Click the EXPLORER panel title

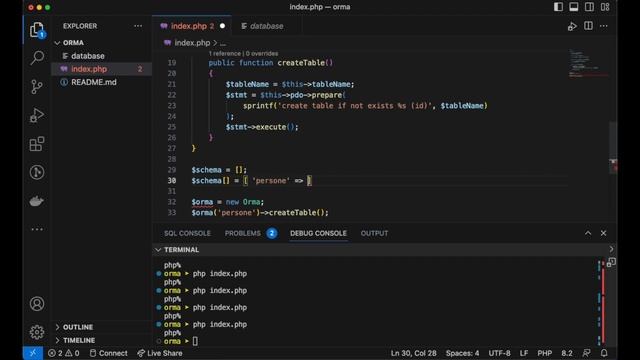(80, 26)
